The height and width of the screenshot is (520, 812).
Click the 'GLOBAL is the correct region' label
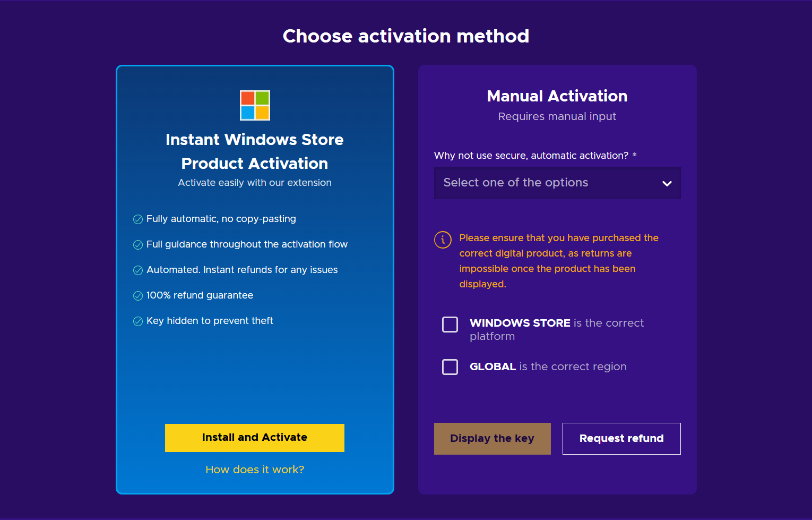548,367
